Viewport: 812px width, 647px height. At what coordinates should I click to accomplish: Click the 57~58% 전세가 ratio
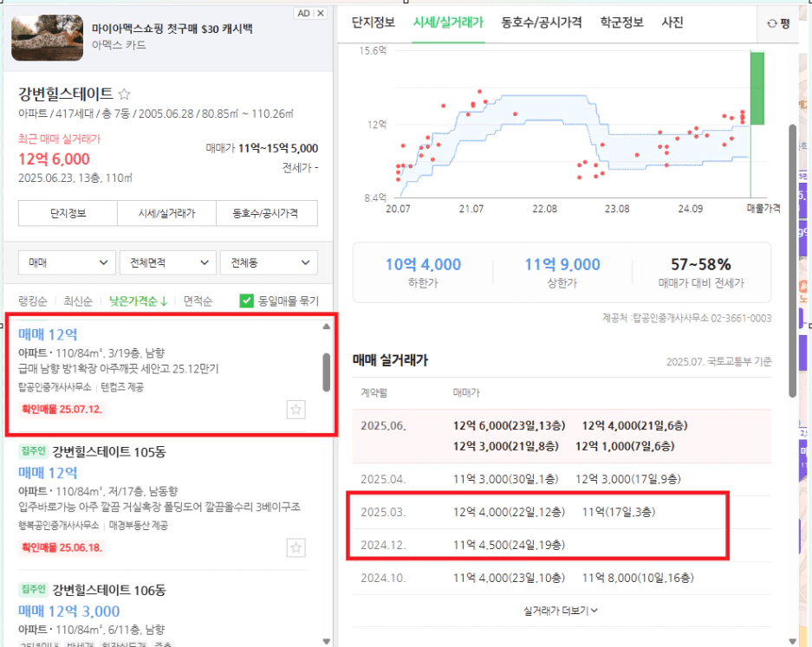[701, 264]
